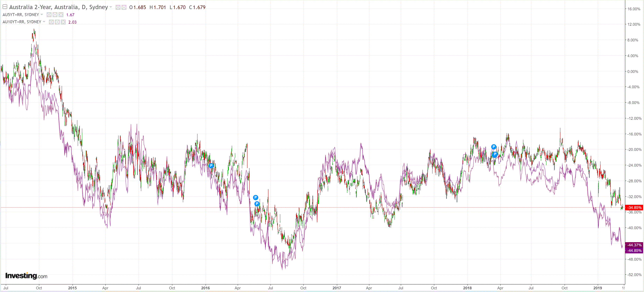Click the blue P marker near early 2016
Viewport: 644px width, 292px height.
[211, 166]
